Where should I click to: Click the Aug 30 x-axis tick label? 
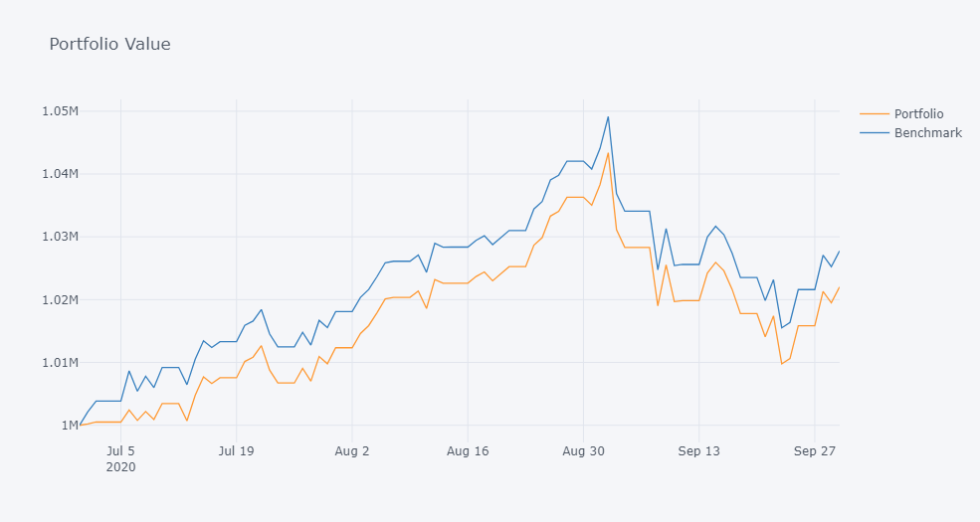tap(583, 450)
